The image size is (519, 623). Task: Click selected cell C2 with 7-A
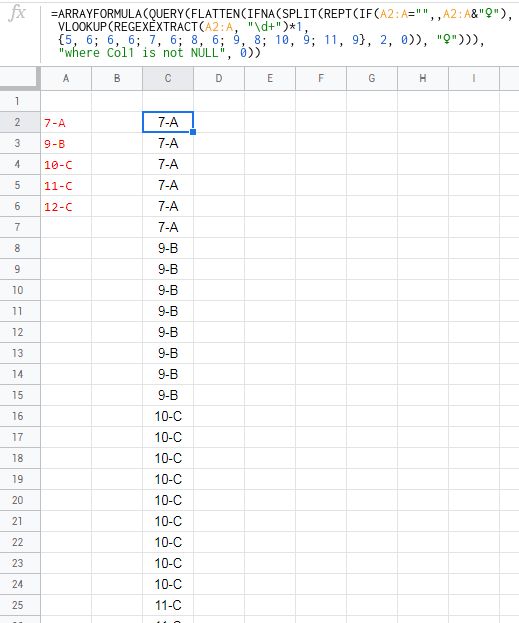tap(168, 122)
